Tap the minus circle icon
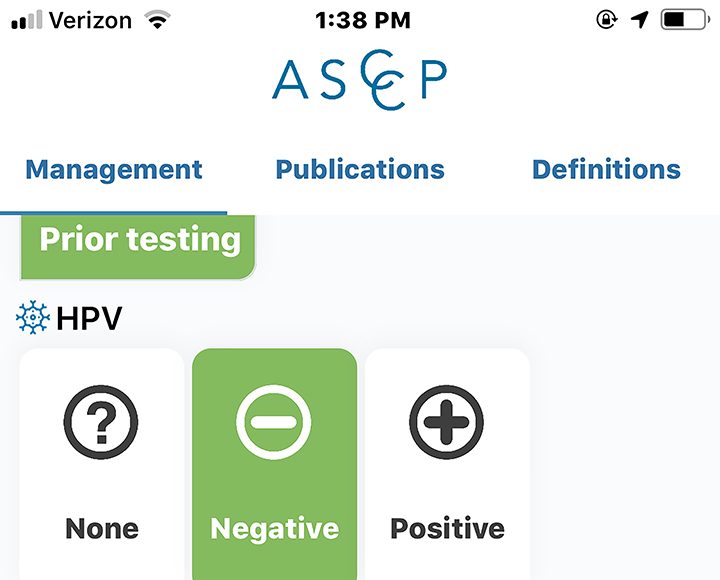The width and height of the screenshot is (720, 580). (x=274, y=422)
